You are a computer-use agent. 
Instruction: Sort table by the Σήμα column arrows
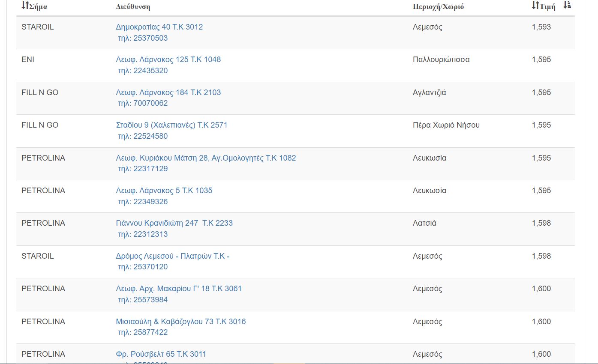pyautogui.click(x=25, y=6)
